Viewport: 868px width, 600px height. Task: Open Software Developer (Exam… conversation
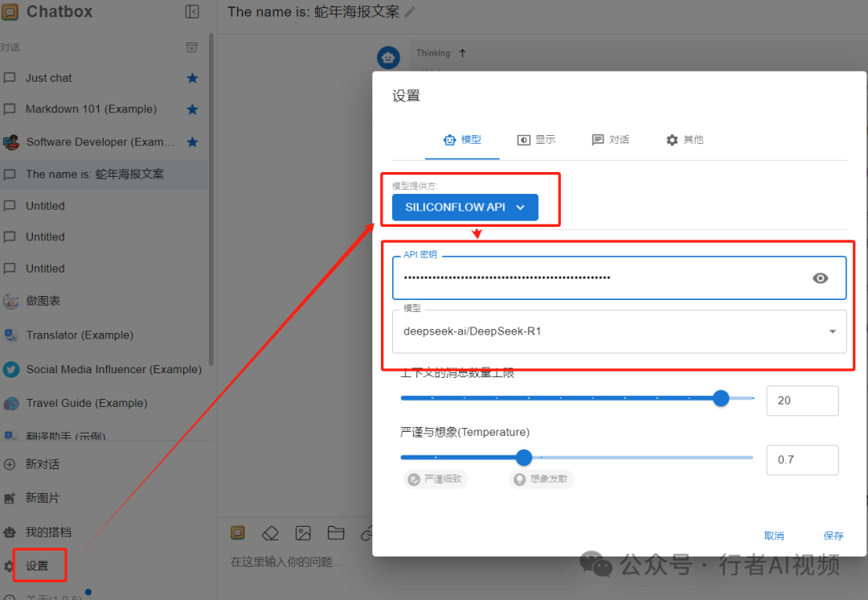[104, 142]
